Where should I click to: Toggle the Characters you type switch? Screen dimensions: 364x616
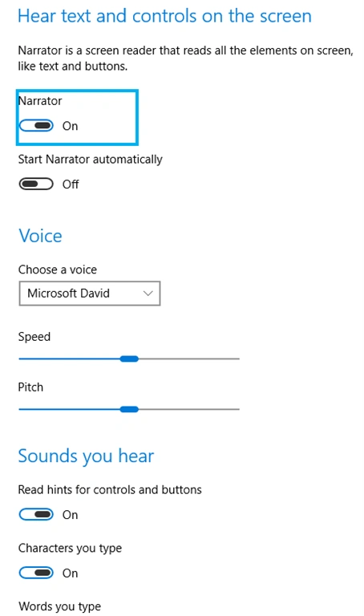[36, 573]
